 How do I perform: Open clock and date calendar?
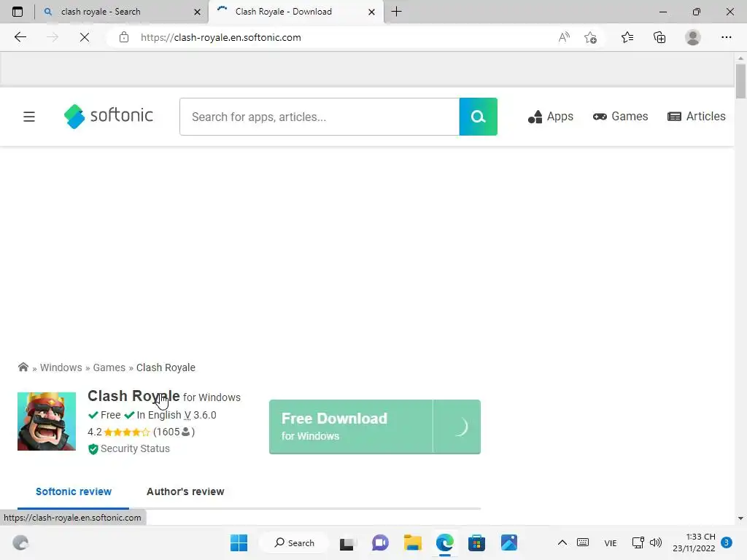click(694, 542)
